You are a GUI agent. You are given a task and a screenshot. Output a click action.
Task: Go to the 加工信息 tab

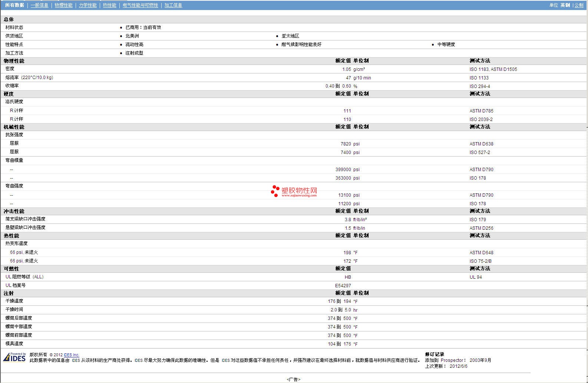tap(173, 5)
